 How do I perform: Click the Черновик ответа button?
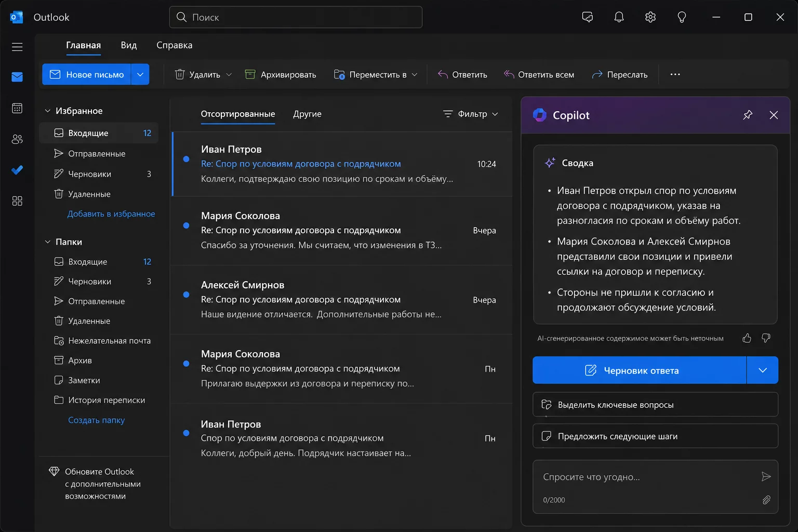tap(640, 370)
